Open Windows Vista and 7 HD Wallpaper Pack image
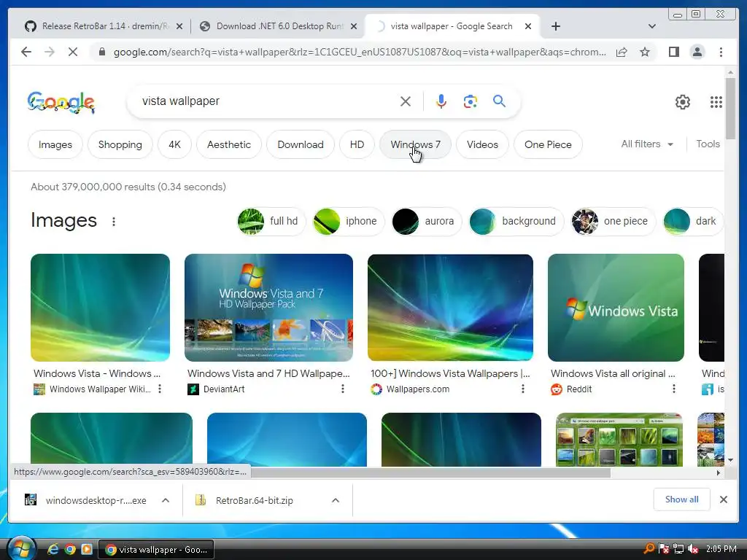Image resolution: width=747 pixels, height=560 pixels. (x=268, y=308)
